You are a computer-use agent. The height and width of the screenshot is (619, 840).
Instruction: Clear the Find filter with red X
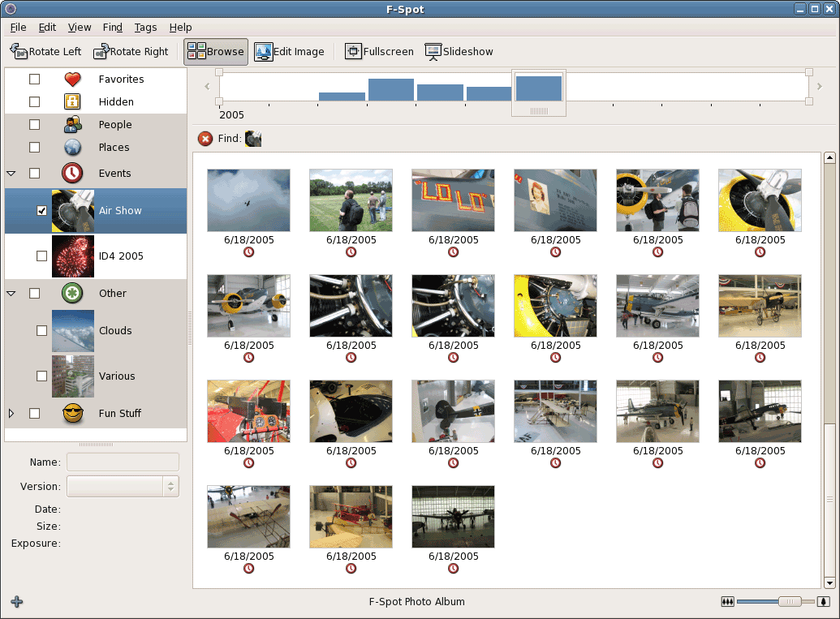click(x=205, y=139)
